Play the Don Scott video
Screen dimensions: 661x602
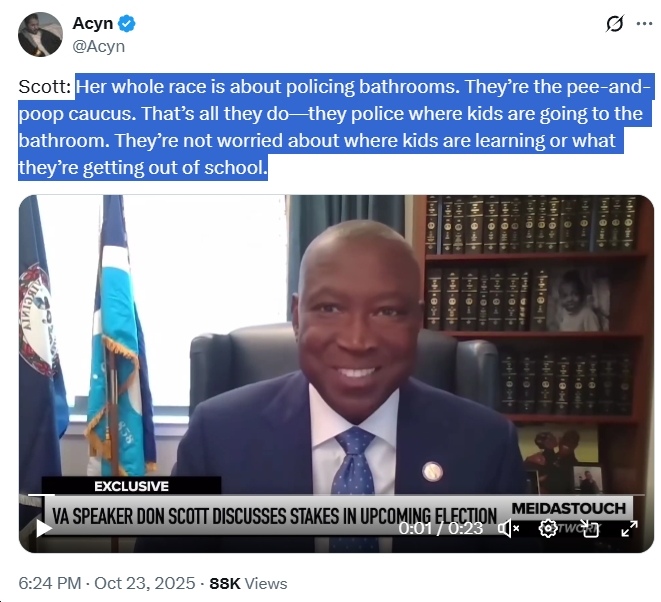coord(43,528)
